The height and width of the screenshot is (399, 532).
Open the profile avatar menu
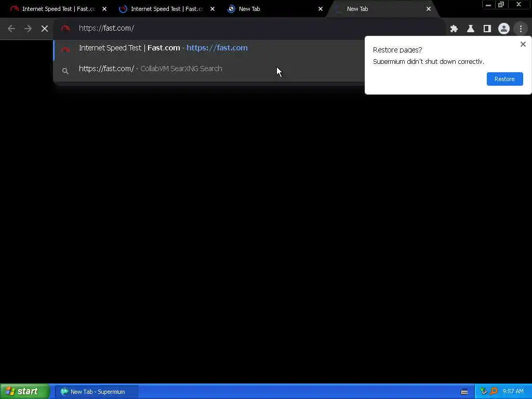tap(504, 29)
